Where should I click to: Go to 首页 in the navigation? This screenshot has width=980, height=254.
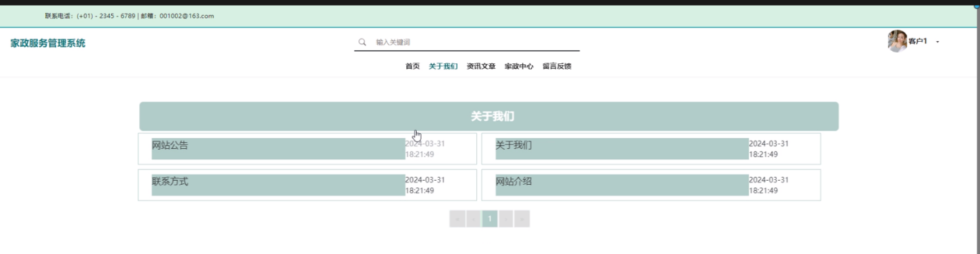(x=412, y=67)
